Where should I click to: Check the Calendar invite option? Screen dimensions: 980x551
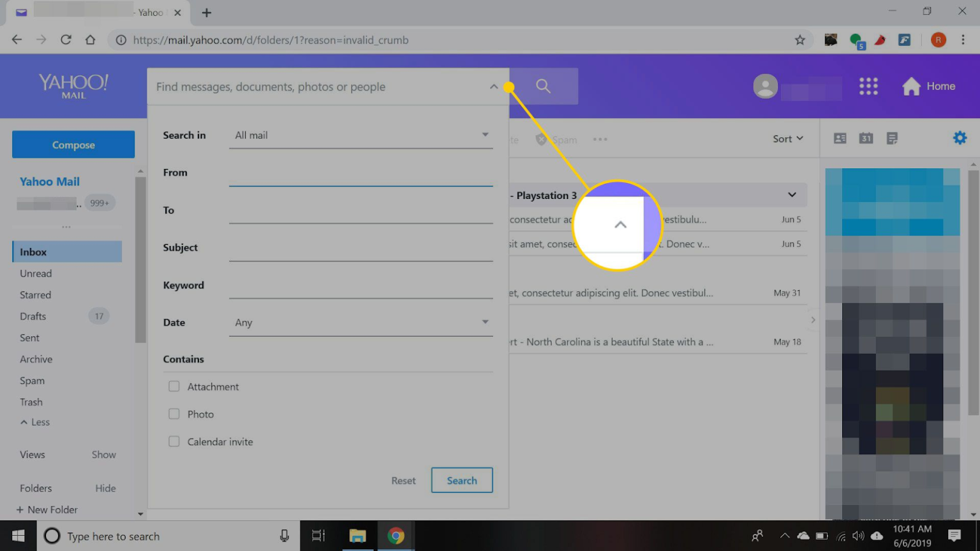coord(174,441)
